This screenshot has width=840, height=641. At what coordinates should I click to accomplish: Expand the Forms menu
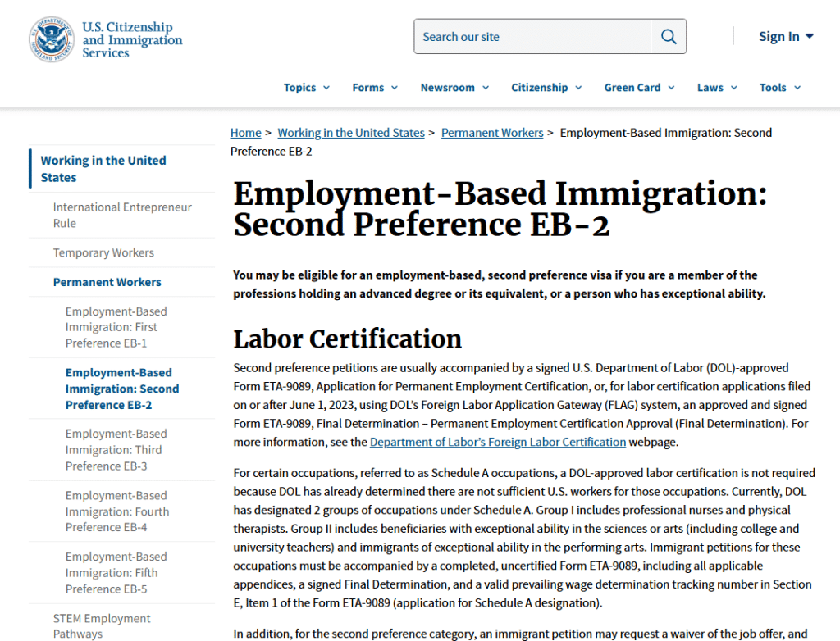click(x=375, y=87)
